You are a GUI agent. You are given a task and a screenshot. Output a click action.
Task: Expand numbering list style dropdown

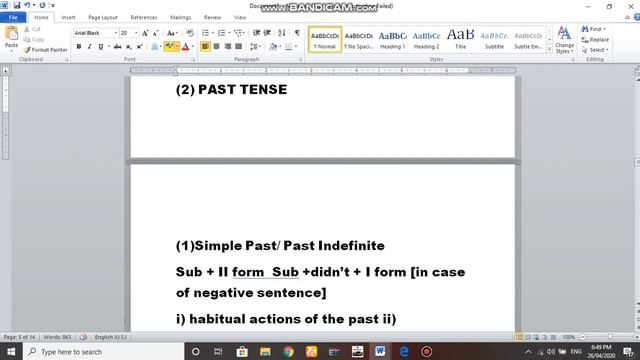(x=229, y=33)
